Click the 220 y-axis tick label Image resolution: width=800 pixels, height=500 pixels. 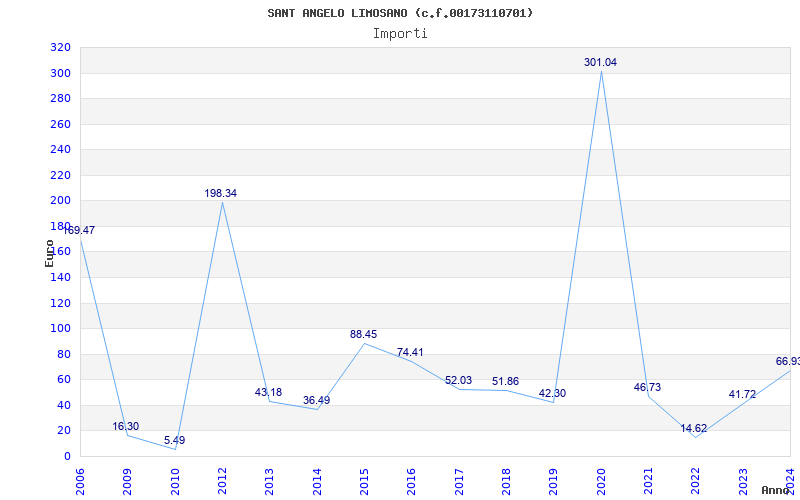click(60, 176)
